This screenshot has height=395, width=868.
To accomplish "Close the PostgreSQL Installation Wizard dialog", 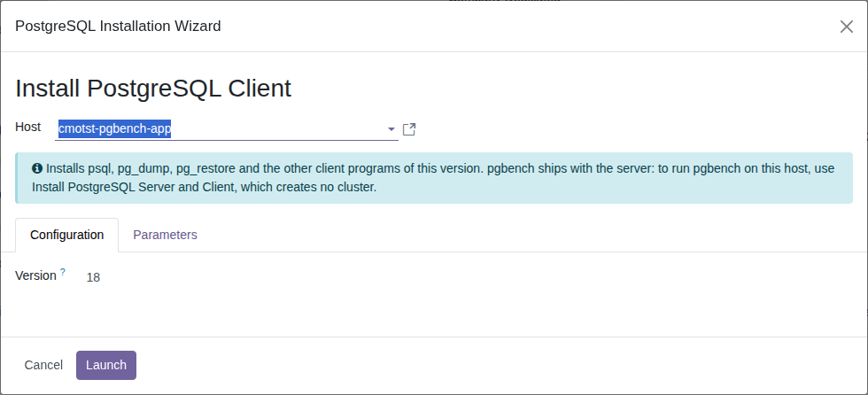I will [847, 27].
